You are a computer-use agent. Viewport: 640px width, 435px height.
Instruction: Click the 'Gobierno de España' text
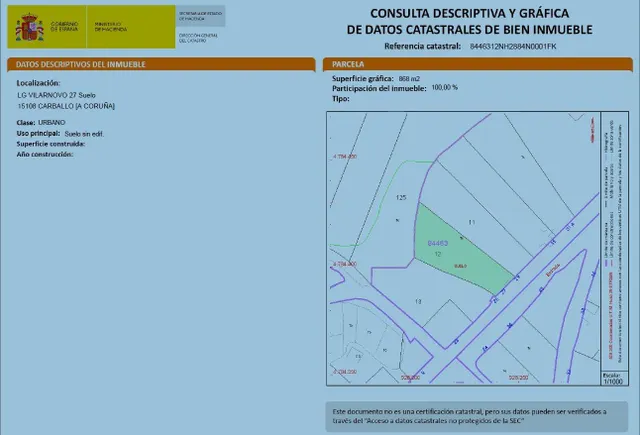(x=64, y=27)
